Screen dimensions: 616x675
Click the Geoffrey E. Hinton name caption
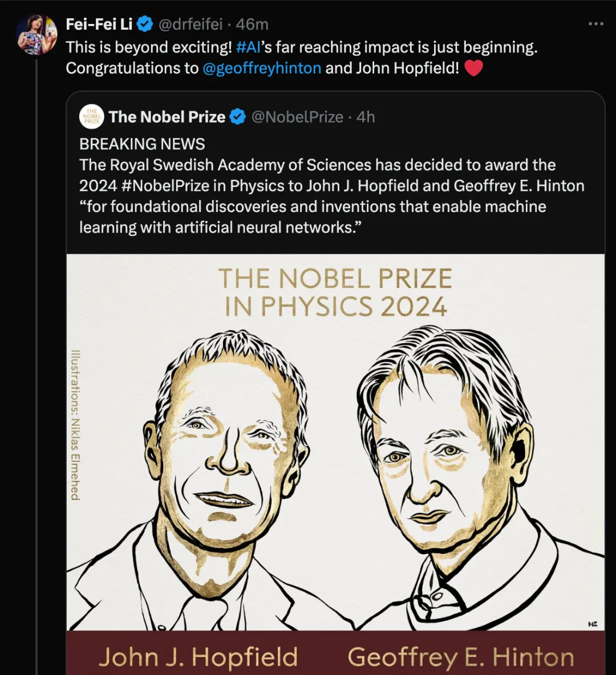461,657
